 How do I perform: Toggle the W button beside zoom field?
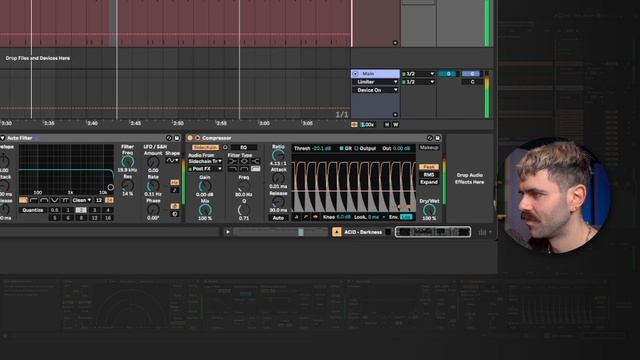(396, 125)
